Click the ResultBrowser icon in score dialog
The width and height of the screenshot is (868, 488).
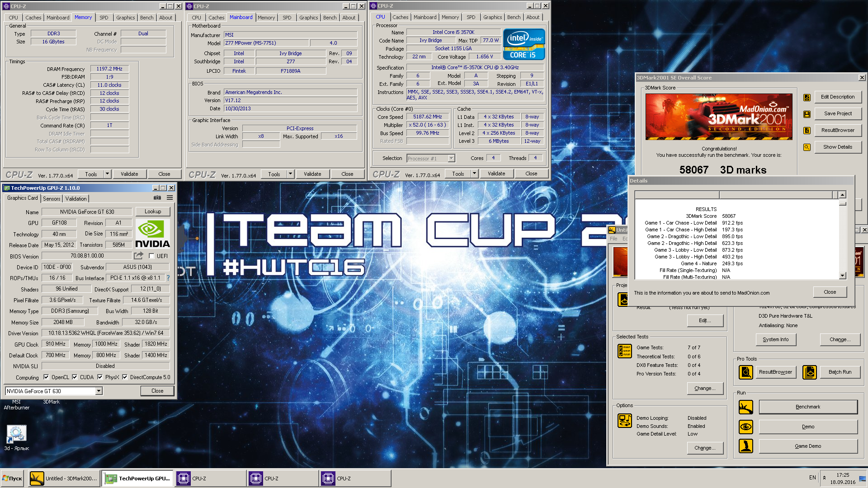[807, 131]
